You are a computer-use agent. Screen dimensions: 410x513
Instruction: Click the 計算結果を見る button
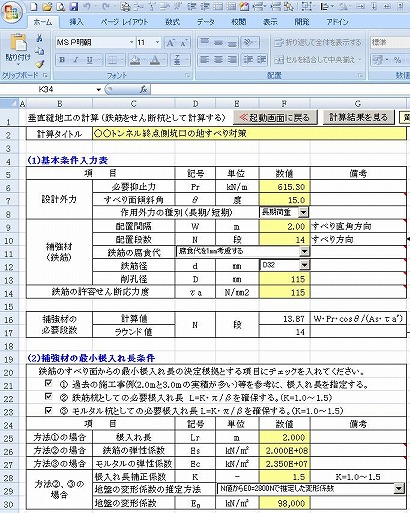point(358,117)
